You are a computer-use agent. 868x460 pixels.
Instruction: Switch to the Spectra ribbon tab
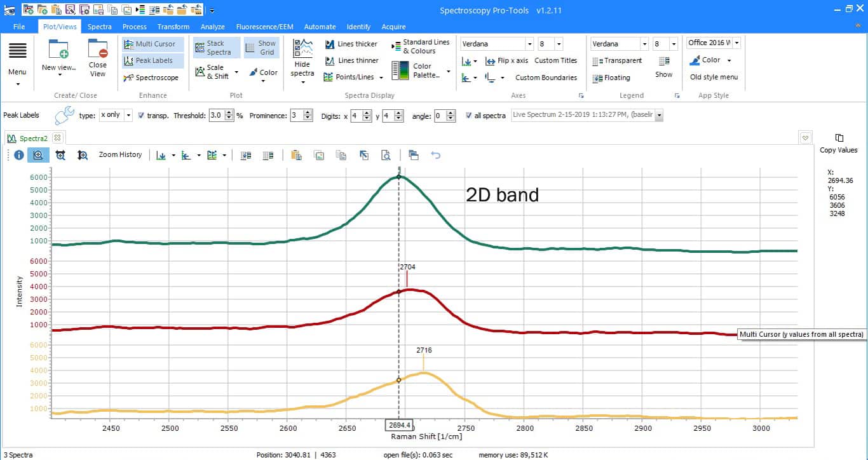[100, 27]
